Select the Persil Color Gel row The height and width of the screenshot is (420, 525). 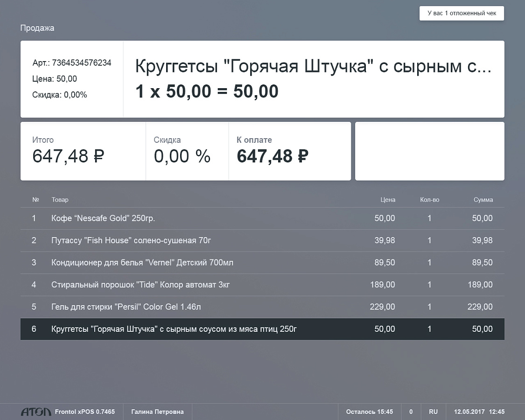tap(262, 307)
